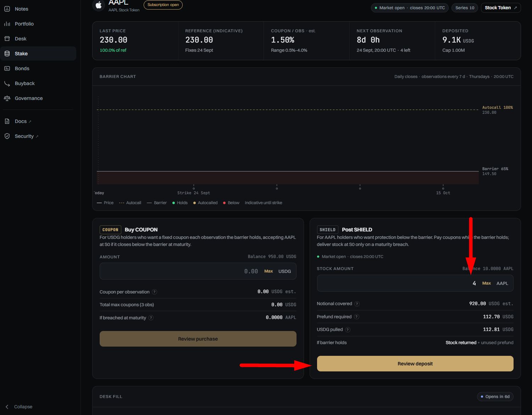Click the Series 10 pill
The height and width of the screenshot is (415, 532).
tap(465, 8)
